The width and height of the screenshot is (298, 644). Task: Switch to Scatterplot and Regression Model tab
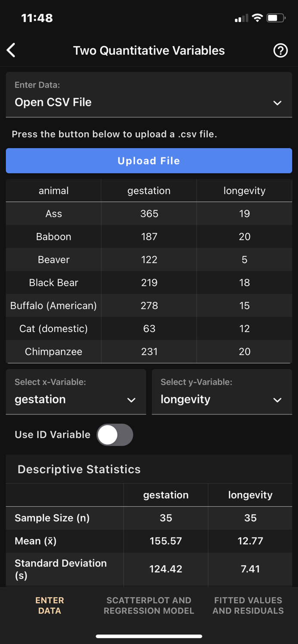point(149,605)
